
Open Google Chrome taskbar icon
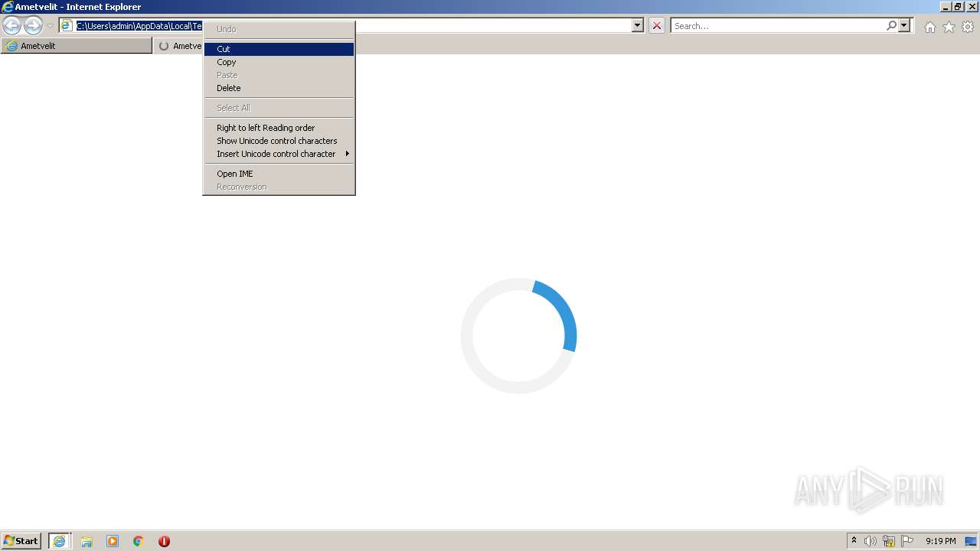[139, 541]
